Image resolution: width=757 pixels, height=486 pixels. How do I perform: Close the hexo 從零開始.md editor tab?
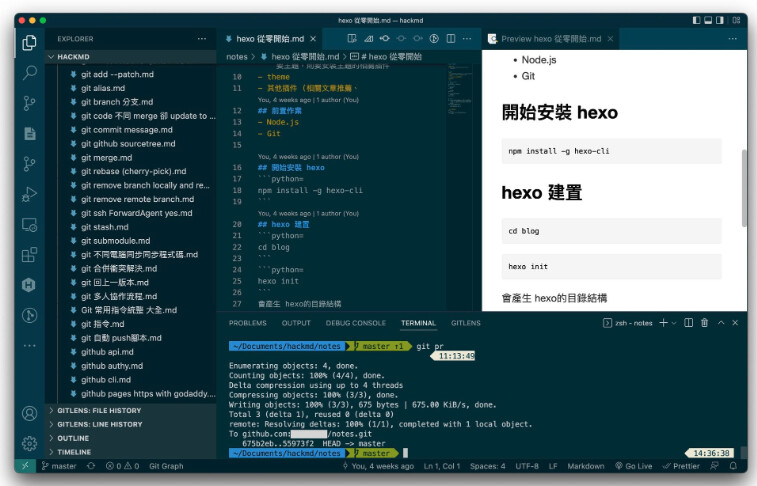click(x=313, y=39)
